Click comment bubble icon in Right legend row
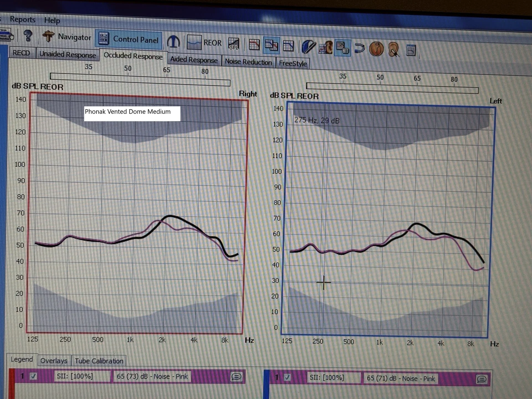This screenshot has width=532, height=399. pos(236,377)
